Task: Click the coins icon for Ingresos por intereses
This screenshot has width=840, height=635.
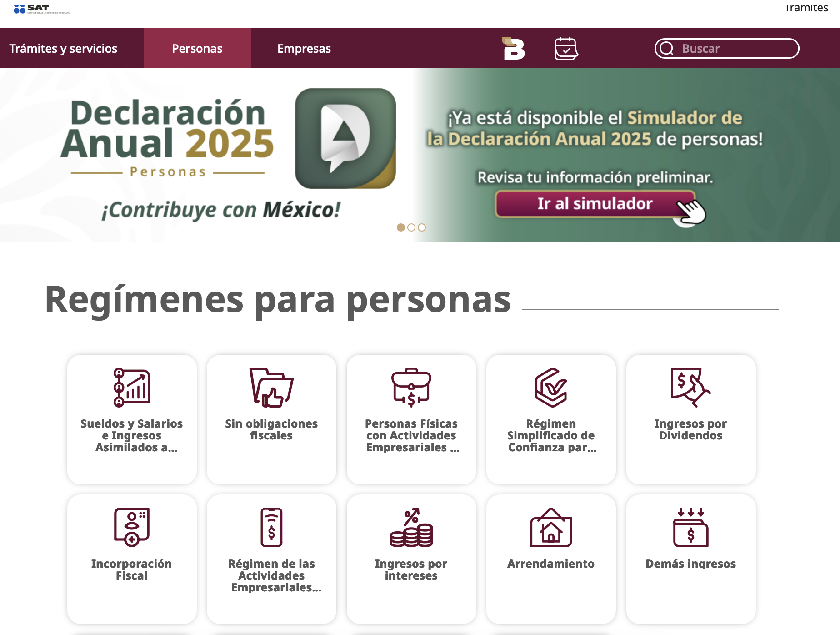Action: click(411, 527)
